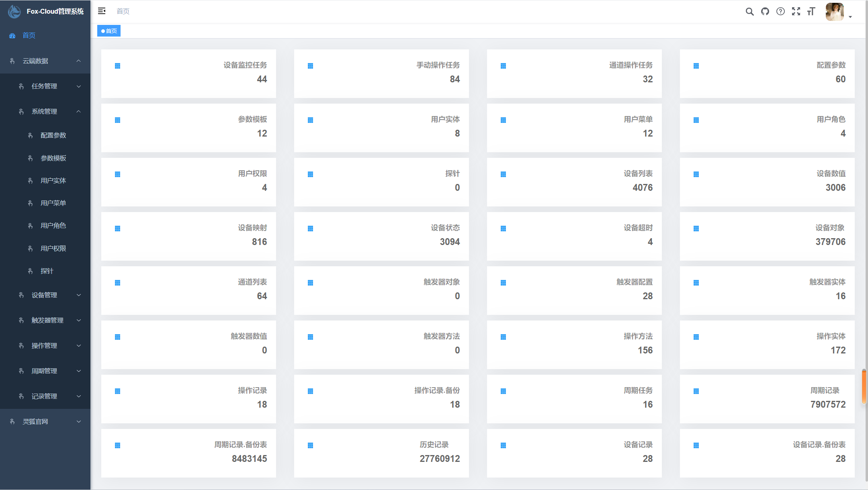Open 用户实体 in the sidebar
Image resolution: width=868 pixels, height=490 pixels.
[45, 181]
